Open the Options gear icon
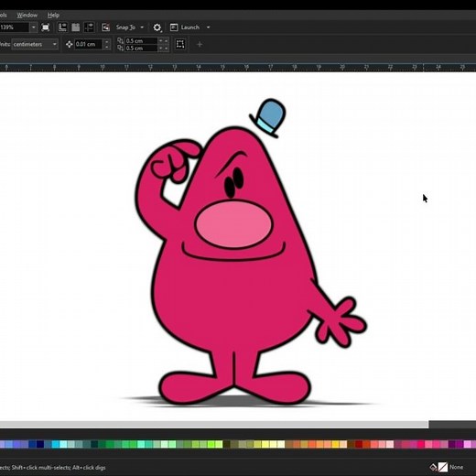The width and height of the screenshot is (476, 476). click(157, 27)
